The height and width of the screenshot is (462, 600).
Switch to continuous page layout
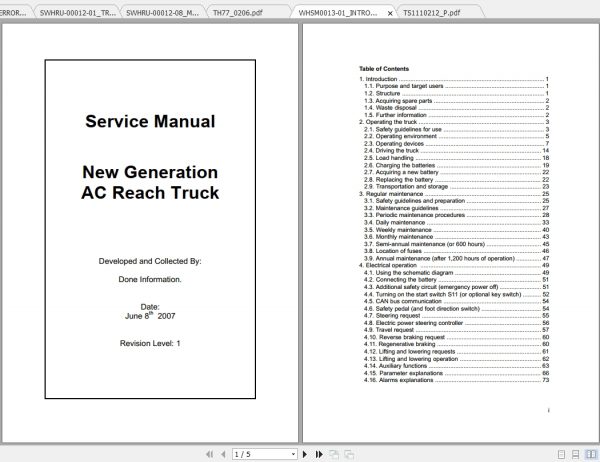coord(575,454)
